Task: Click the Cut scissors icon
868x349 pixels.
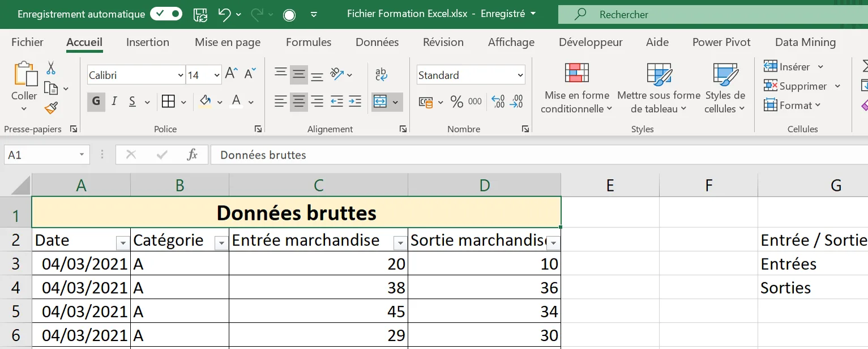Action: [51, 69]
